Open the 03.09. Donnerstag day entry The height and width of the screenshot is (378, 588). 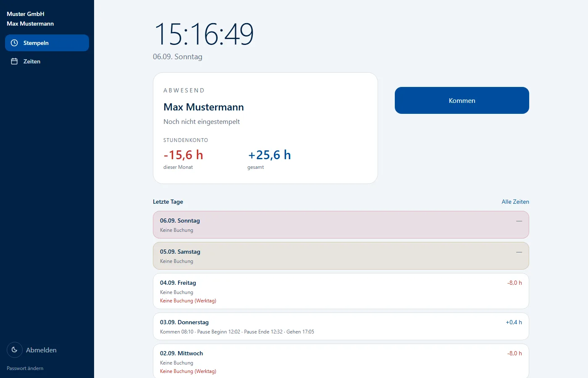[341, 326]
